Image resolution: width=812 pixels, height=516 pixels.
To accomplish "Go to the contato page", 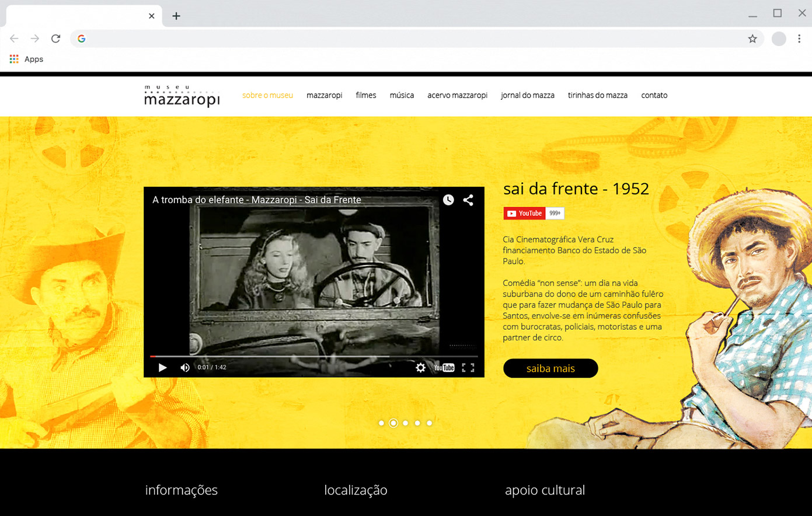I will (654, 95).
